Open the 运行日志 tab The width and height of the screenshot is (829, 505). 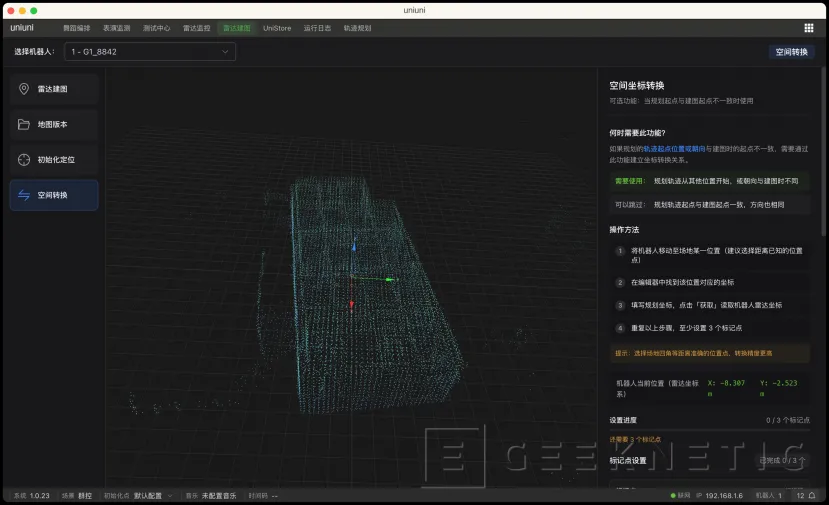pyautogui.click(x=317, y=28)
